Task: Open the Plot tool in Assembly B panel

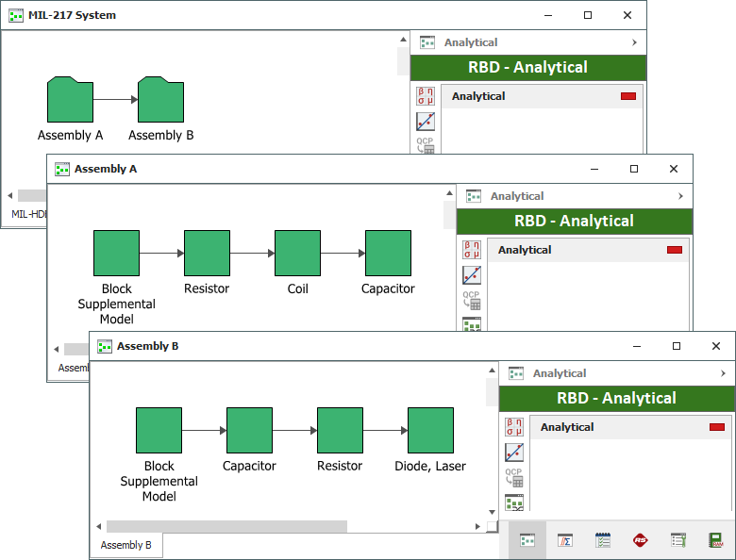Action: 514,452
